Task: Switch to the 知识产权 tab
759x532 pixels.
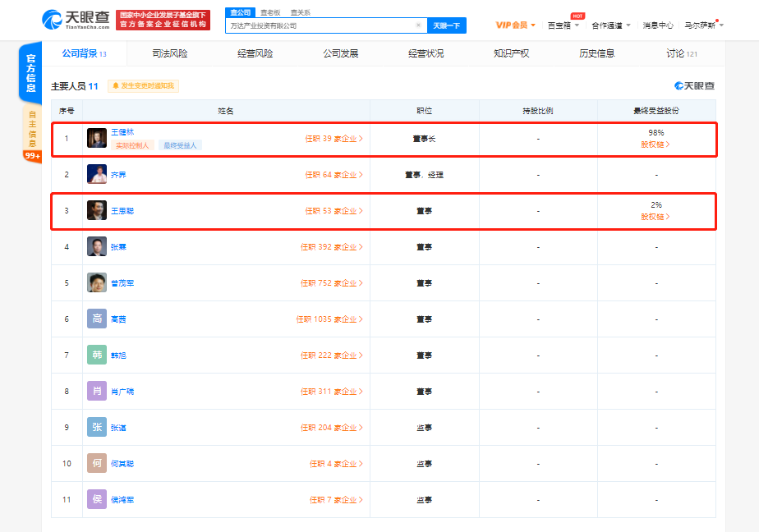Action: click(x=511, y=53)
